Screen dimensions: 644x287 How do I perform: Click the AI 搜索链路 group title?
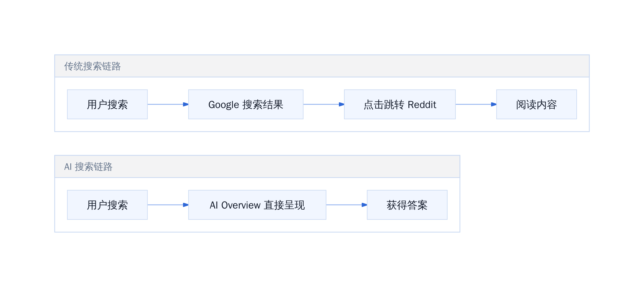click(88, 167)
